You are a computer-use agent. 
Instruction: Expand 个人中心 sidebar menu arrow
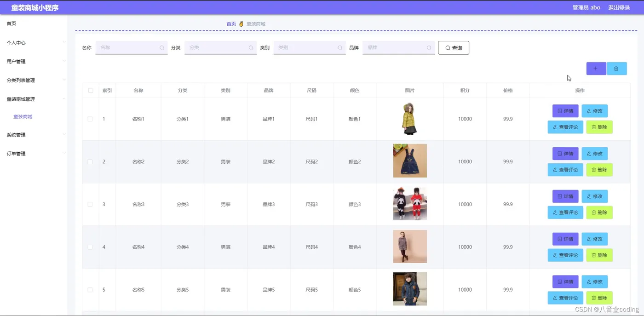[x=64, y=42]
